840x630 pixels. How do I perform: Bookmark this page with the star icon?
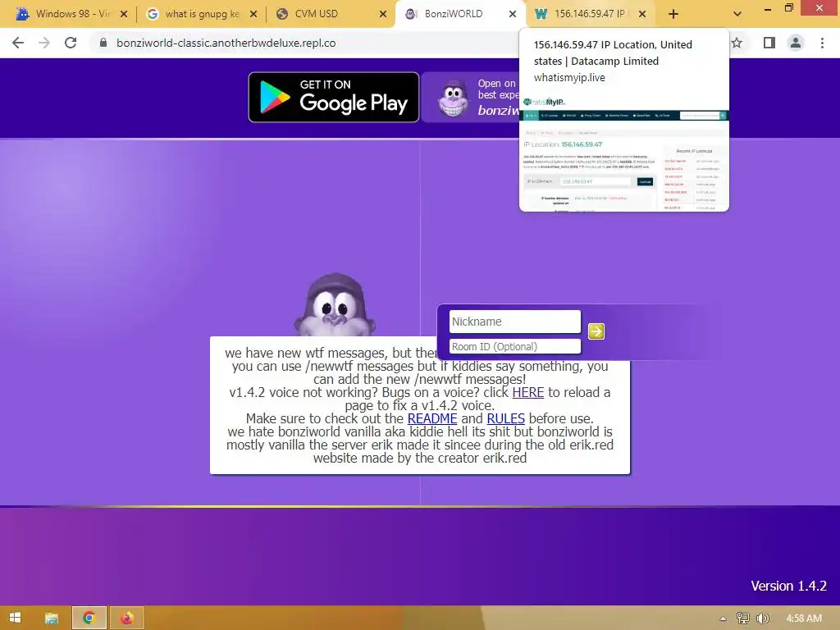point(737,43)
